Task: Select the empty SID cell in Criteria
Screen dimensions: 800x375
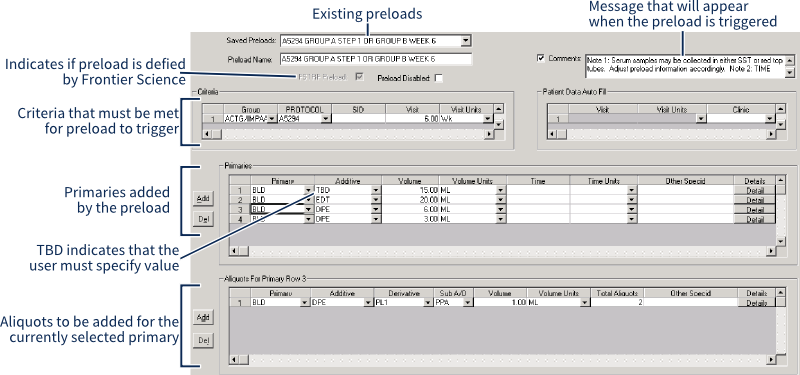Action: coord(358,118)
